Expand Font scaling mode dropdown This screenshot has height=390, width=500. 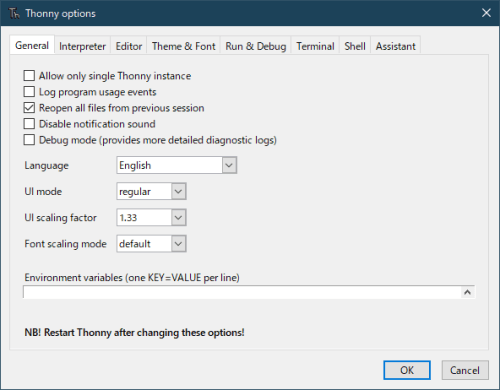(x=178, y=244)
